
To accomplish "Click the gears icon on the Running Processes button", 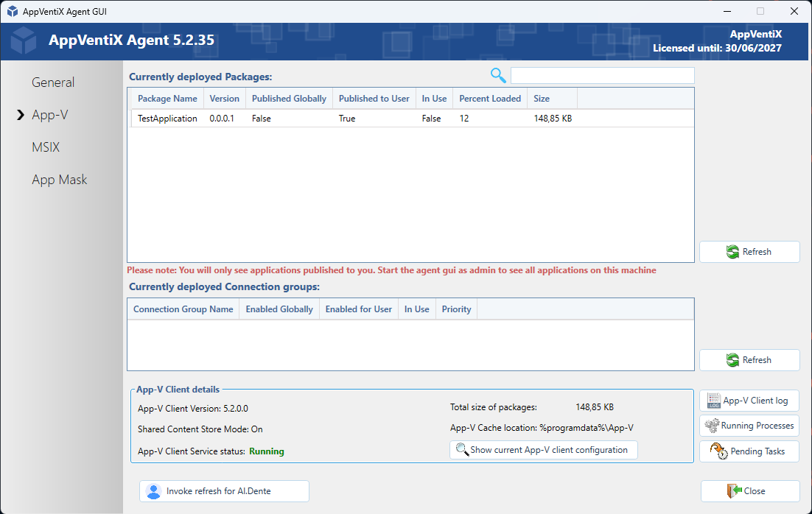I will pos(712,426).
